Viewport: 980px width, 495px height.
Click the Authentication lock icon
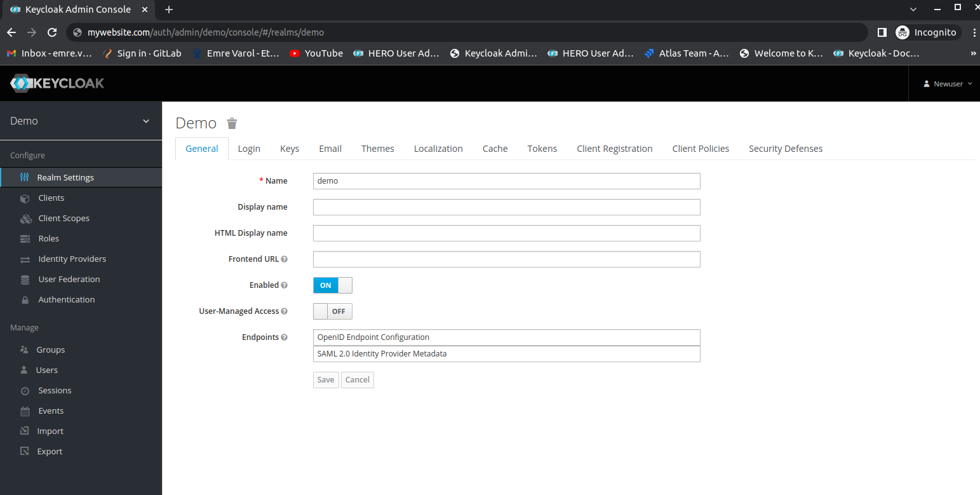25,299
